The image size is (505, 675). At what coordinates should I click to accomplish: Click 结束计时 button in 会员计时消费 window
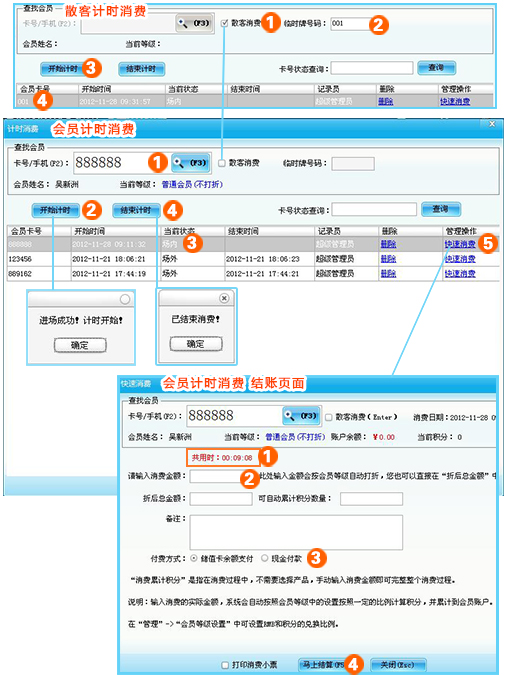[136, 210]
